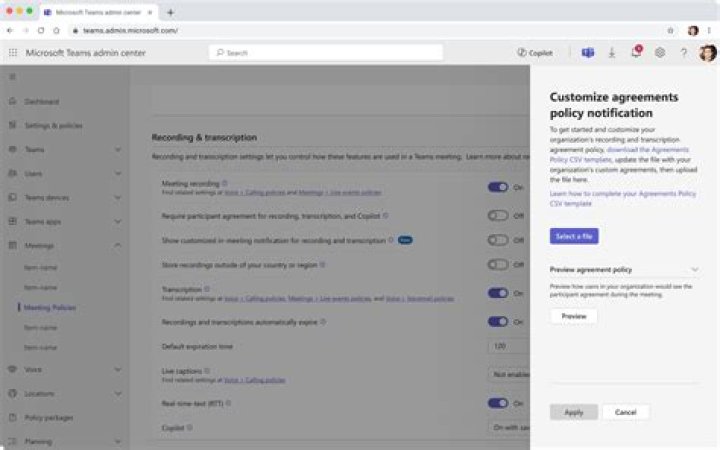Open Settings & policies menu item
The width and height of the screenshot is (720, 450).
click(x=53, y=125)
